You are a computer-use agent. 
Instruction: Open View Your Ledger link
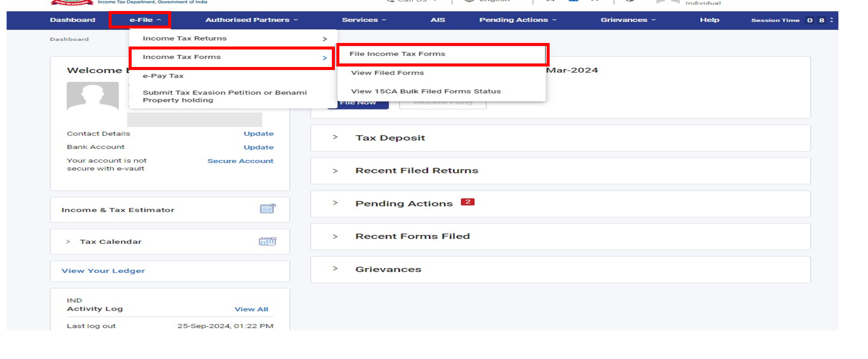pos(103,271)
